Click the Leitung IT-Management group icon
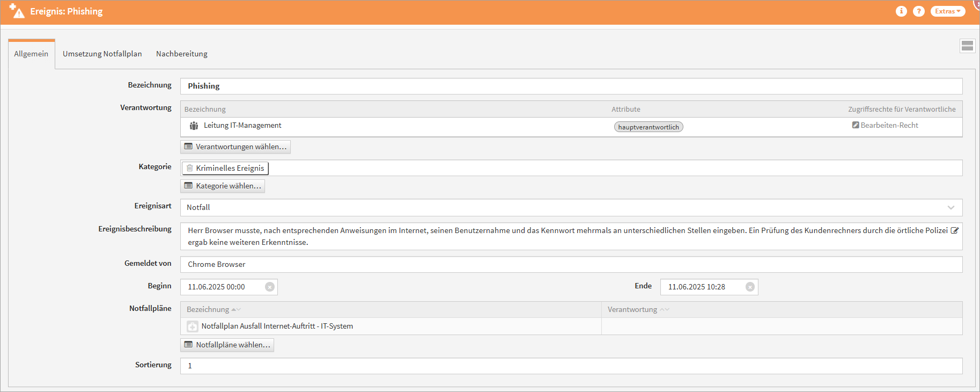Viewport: 980px width, 392px height. pyautogui.click(x=194, y=126)
